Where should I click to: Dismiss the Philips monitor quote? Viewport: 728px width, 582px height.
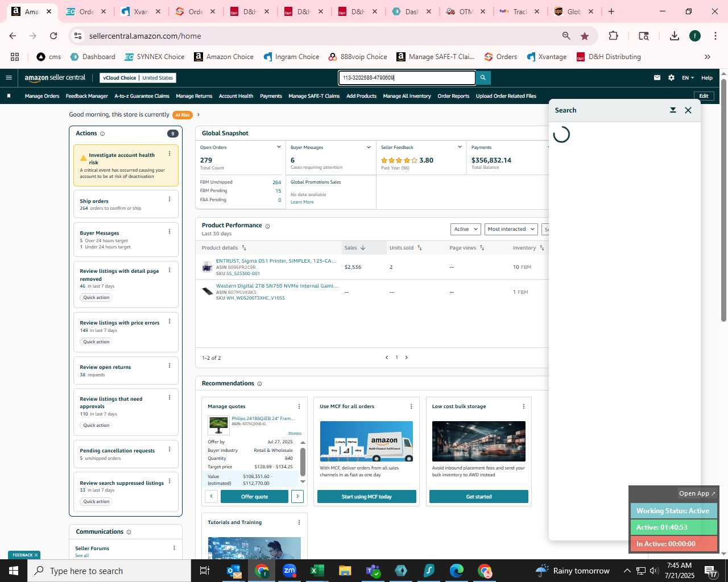[x=295, y=434]
